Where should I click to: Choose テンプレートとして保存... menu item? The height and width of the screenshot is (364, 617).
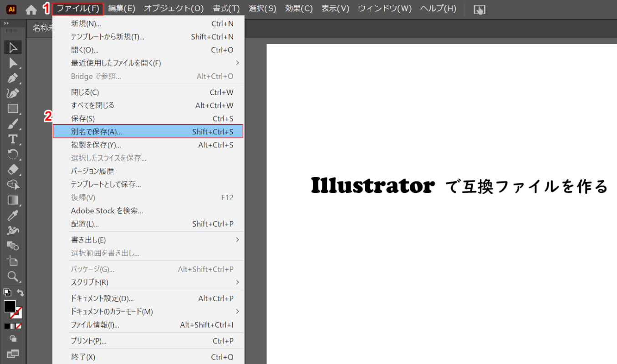(148, 185)
